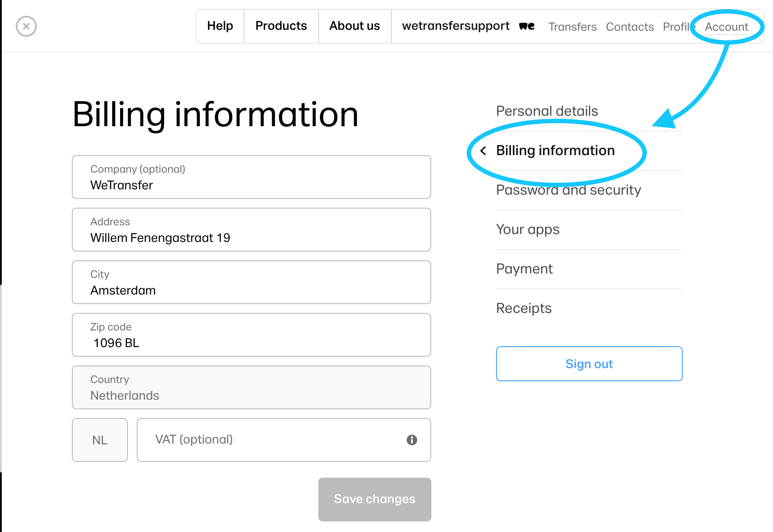
Task: Click the WeTransfer 'we' logo icon
Action: (527, 26)
